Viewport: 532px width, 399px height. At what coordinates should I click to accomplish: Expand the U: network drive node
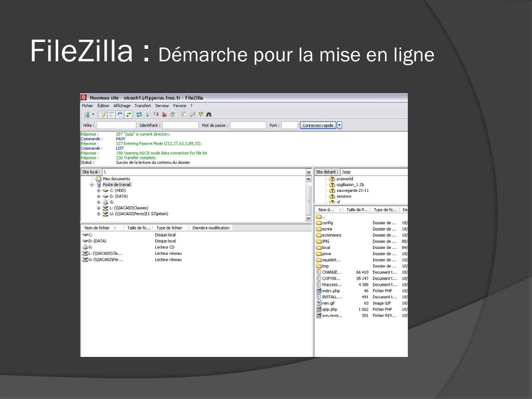click(99, 214)
